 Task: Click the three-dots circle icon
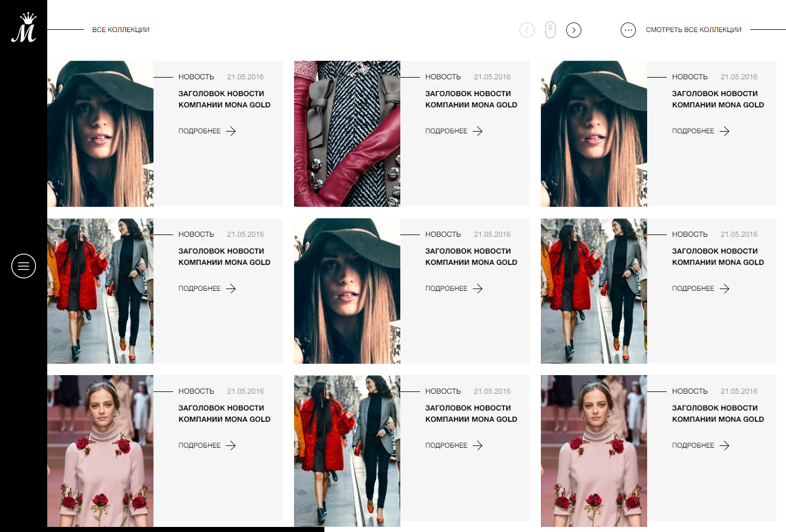point(628,30)
